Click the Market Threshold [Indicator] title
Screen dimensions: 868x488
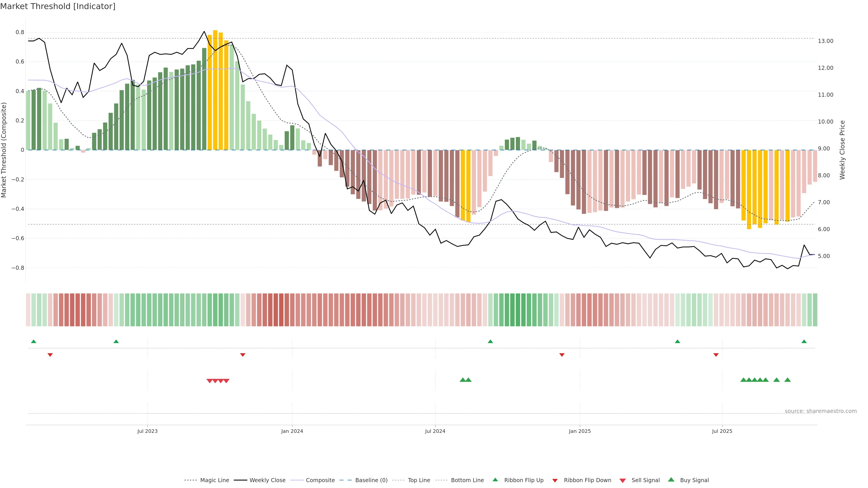[x=58, y=6]
